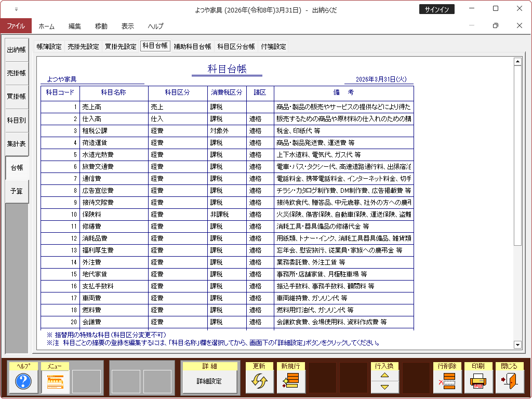Print the ledger with 印刷 icon

tap(478, 382)
